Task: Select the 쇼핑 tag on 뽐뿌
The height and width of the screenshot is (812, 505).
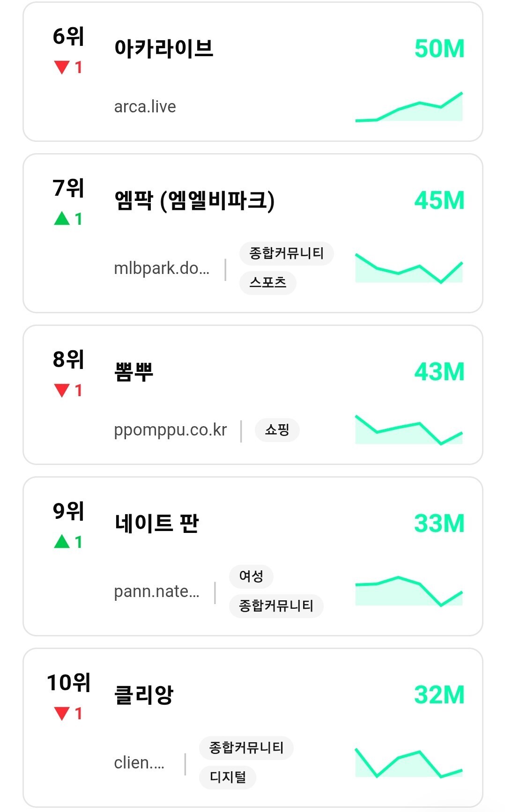Action: [x=277, y=430]
